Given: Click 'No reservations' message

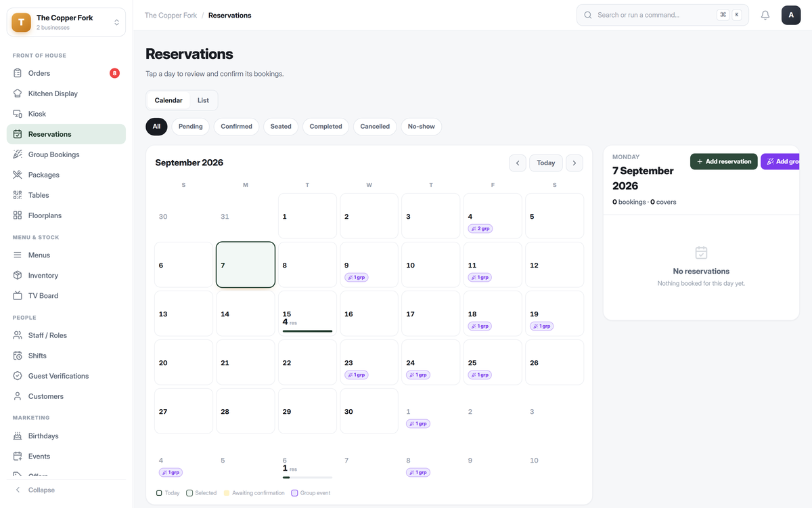Looking at the screenshot, I should [701, 271].
